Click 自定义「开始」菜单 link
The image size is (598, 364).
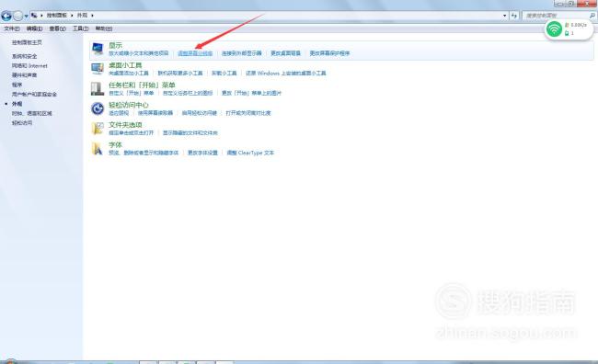point(132,93)
